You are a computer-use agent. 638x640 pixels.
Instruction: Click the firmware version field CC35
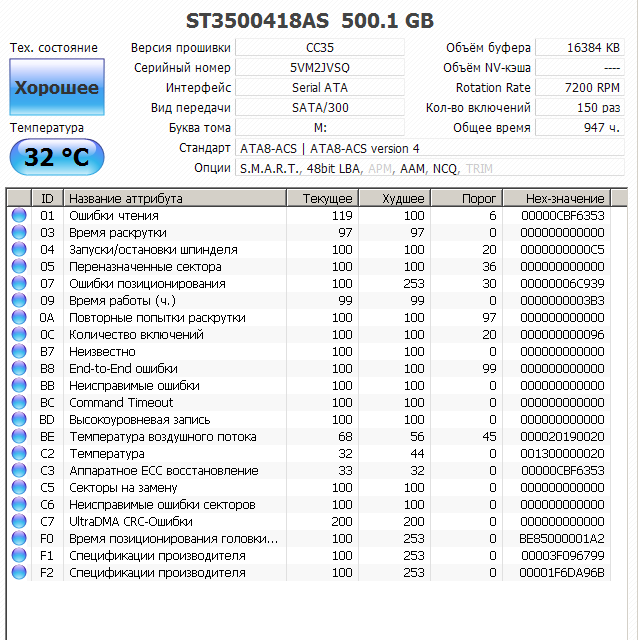pyautogui.click(x=320, y=48)
